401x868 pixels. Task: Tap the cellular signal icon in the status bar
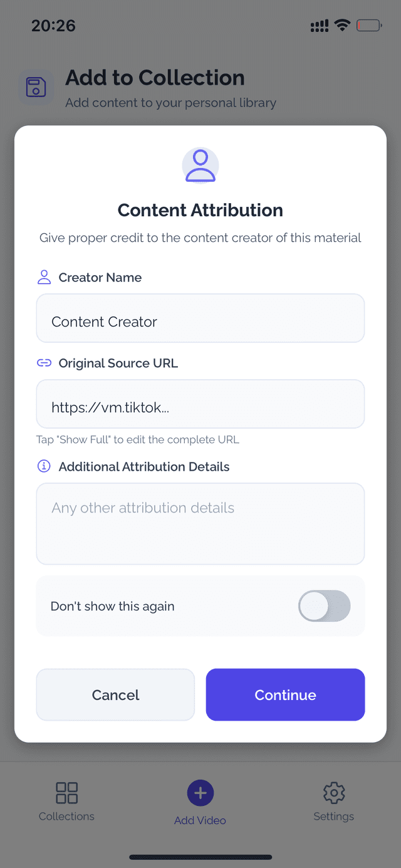click(x=318, y=25)
